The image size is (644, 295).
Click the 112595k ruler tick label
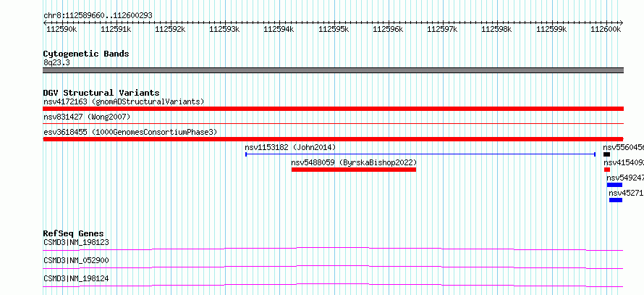(334, 29)
